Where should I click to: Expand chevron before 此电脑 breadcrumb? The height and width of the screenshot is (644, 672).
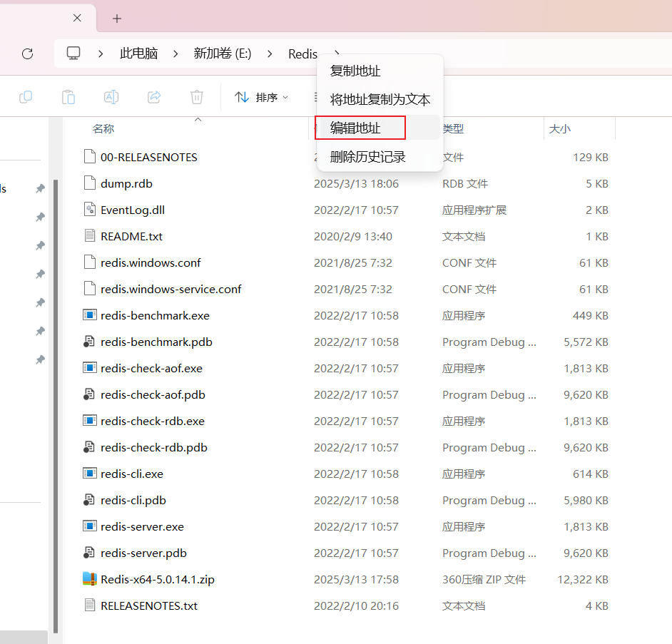tap(101, 53)
